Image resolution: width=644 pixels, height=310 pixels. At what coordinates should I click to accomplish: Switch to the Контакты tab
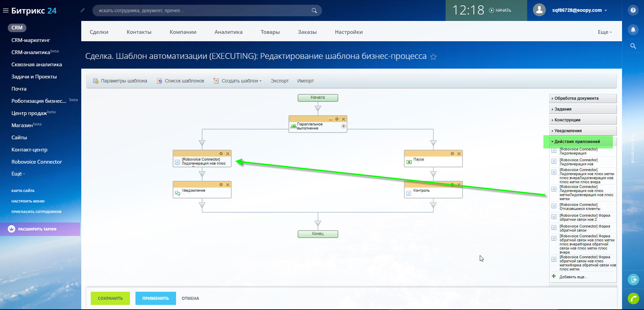139,32
